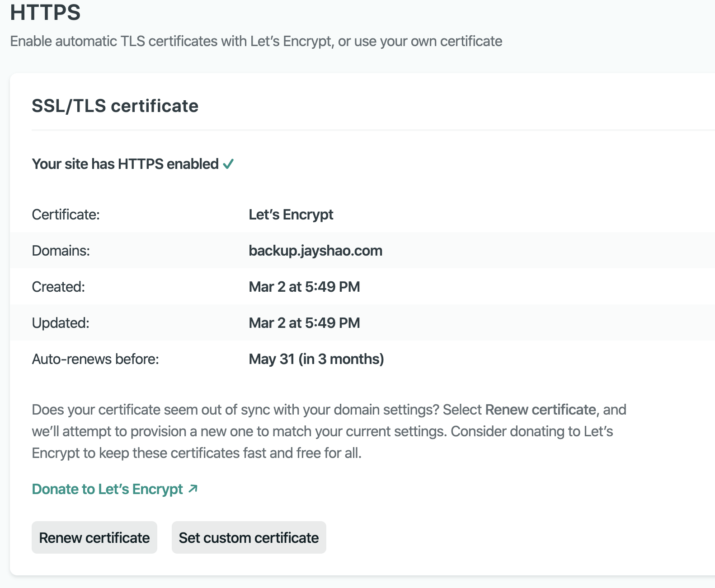Click the 'Enable automatic TLS certificates' description
The width and height of the screenshot is (715, 588).
tap(256, 41)
